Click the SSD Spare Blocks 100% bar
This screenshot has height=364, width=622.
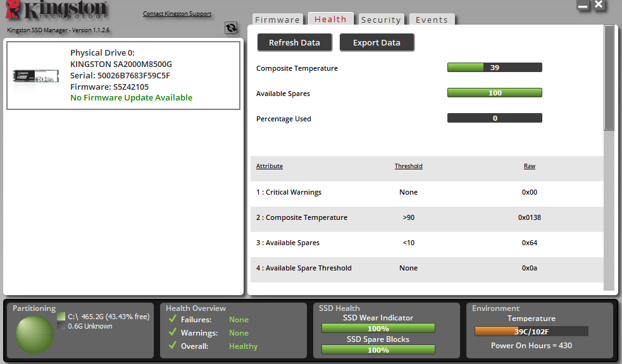(x=378, y=349)
